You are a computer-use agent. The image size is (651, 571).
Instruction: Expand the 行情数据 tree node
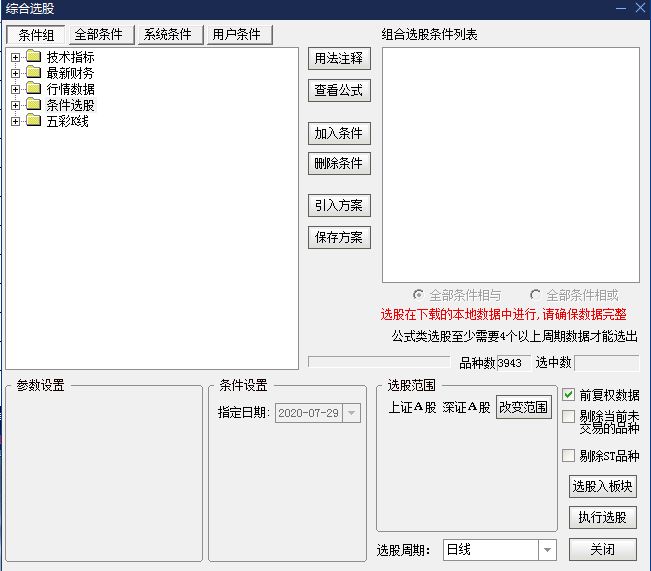(x=15, y=89)
